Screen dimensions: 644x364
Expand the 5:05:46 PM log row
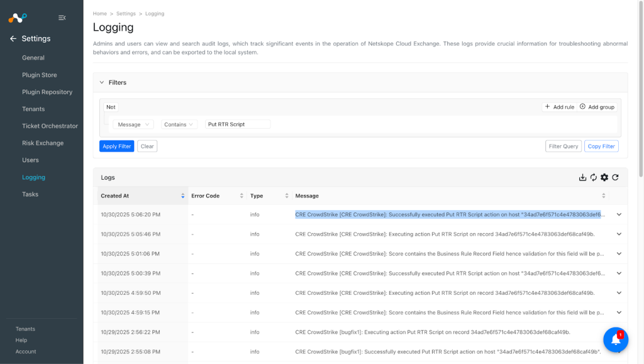[x=619, y=234]
